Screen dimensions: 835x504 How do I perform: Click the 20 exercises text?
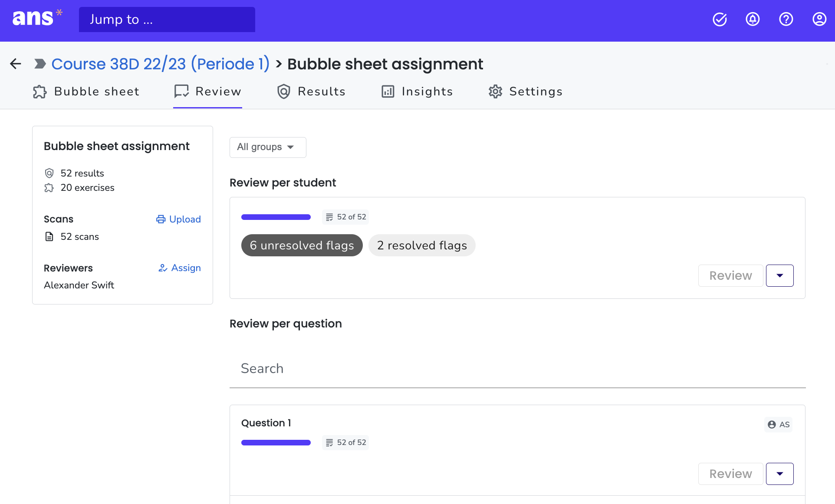(x=88, y=188)
